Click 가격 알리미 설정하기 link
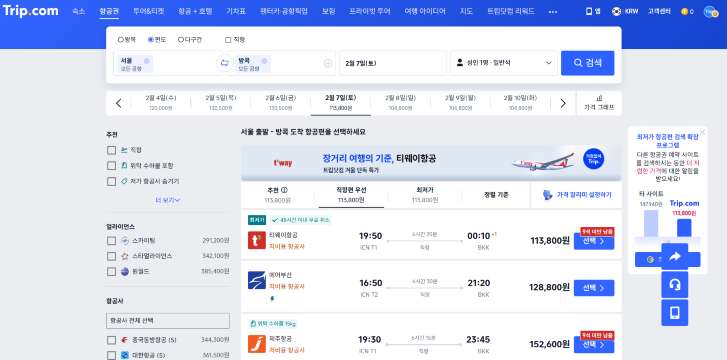This screenshot has height=360, width=727. pos(584,195)
